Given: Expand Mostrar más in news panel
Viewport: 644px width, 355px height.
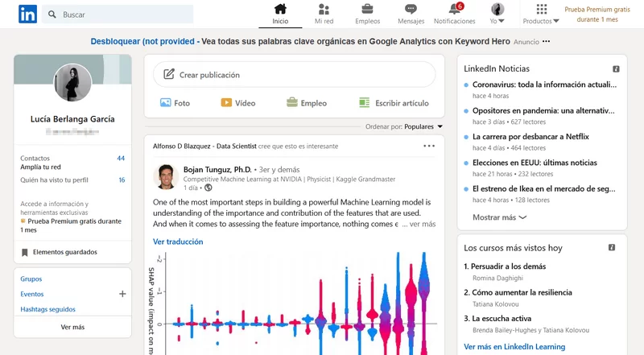Looking at the screenshot, I should (x=499, y=217).
